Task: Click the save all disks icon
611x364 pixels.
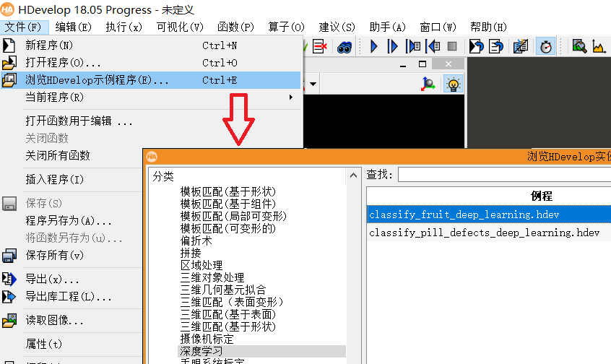Action: point(9,256)
